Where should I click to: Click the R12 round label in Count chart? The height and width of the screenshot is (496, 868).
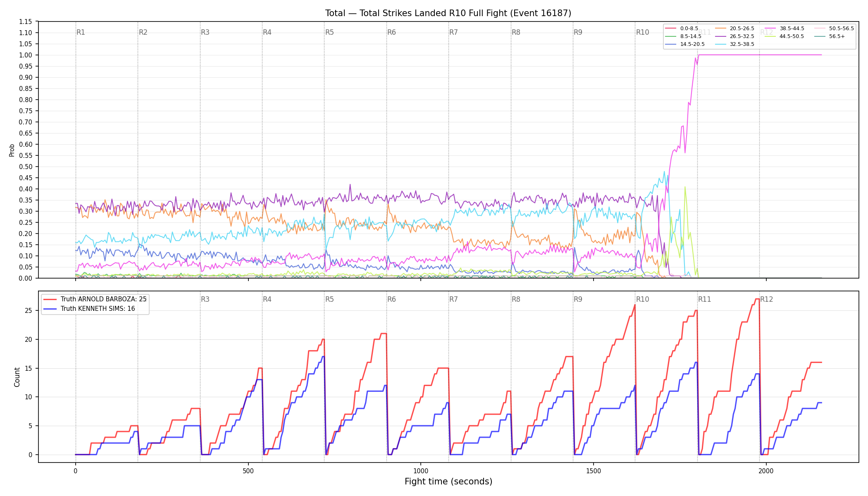(766, 299)
